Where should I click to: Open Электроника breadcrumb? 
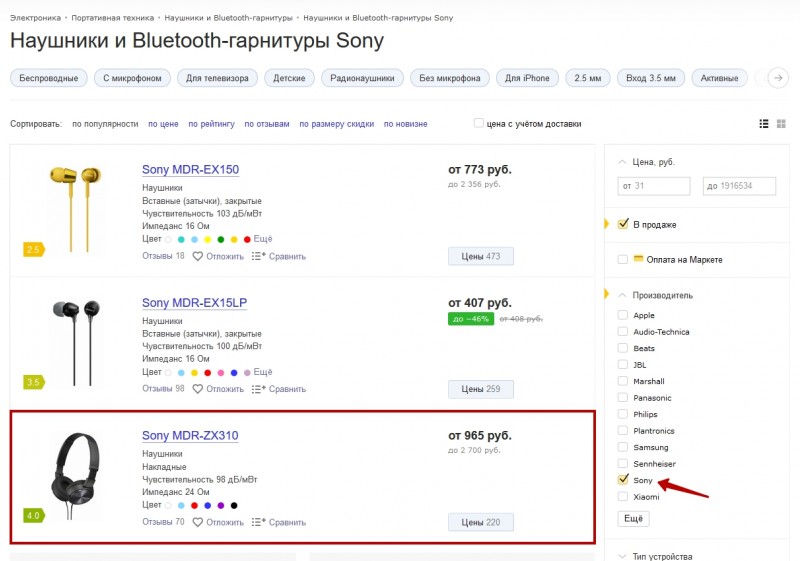coord(35,18)
